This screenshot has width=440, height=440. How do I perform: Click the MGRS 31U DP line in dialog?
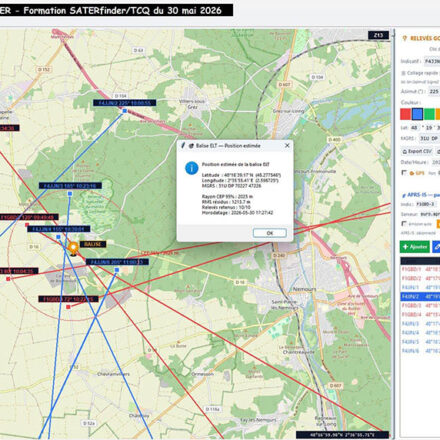coord(231,186)
